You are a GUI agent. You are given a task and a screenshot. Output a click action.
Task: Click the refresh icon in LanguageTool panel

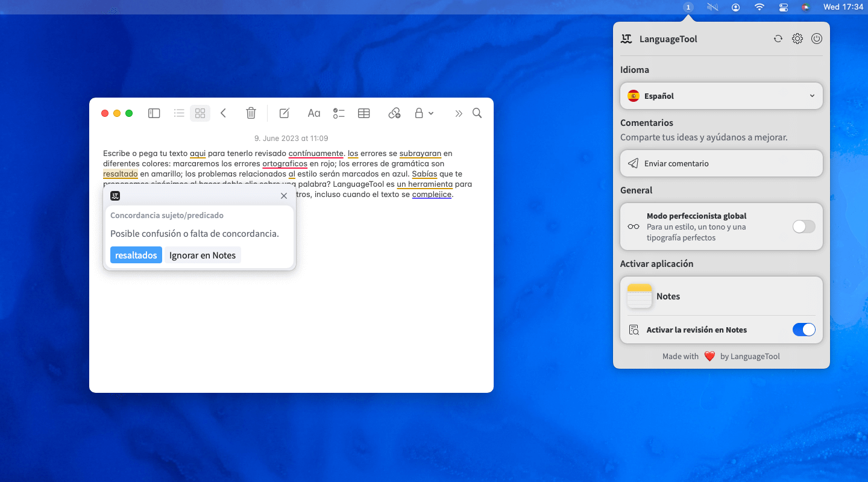(x=778, y=39)
